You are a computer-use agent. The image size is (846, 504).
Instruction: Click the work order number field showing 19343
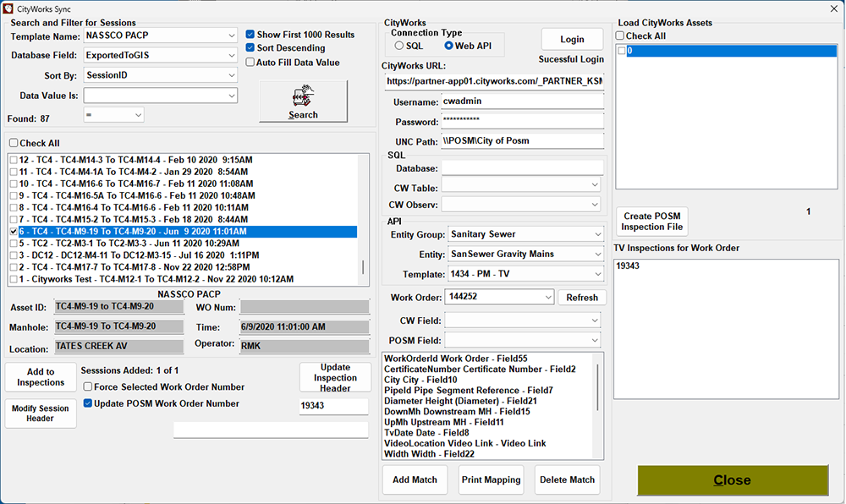[334, 406]
